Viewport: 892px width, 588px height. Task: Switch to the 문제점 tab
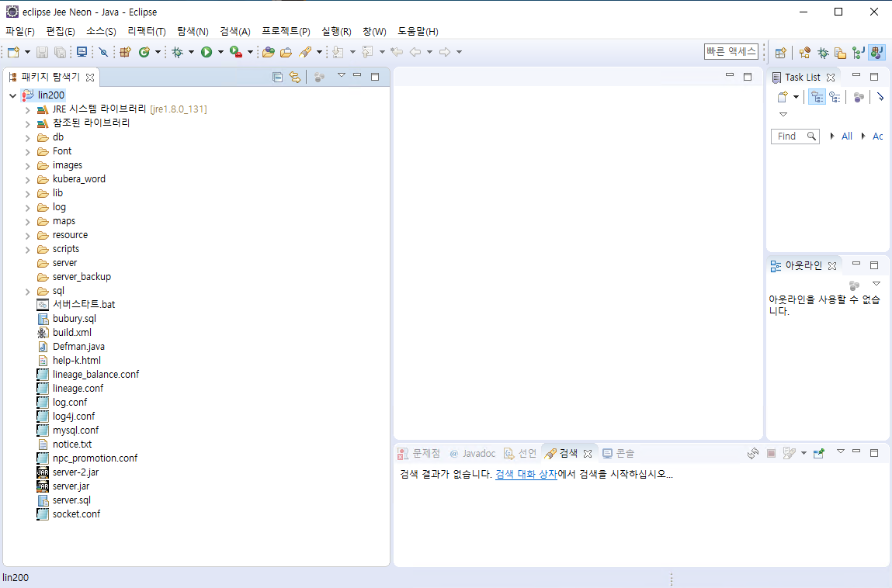click(419, 453)
